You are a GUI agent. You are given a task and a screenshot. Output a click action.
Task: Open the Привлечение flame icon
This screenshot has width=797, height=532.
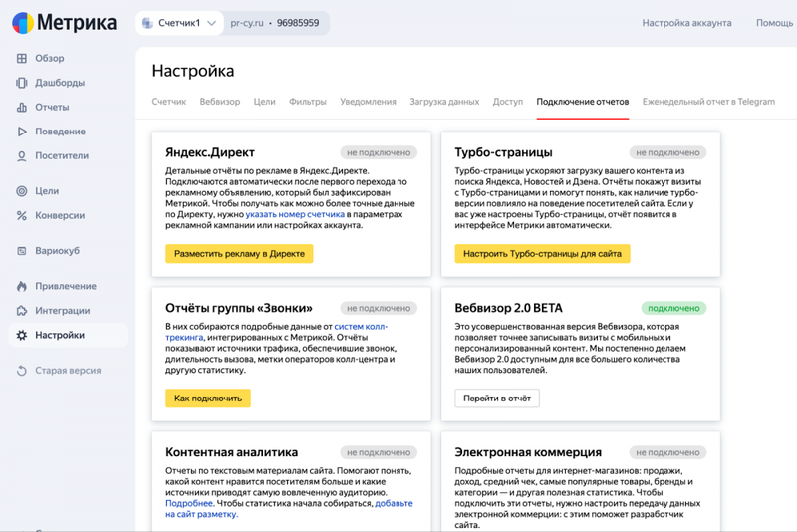pyautogui.click(x=21, y=286)
